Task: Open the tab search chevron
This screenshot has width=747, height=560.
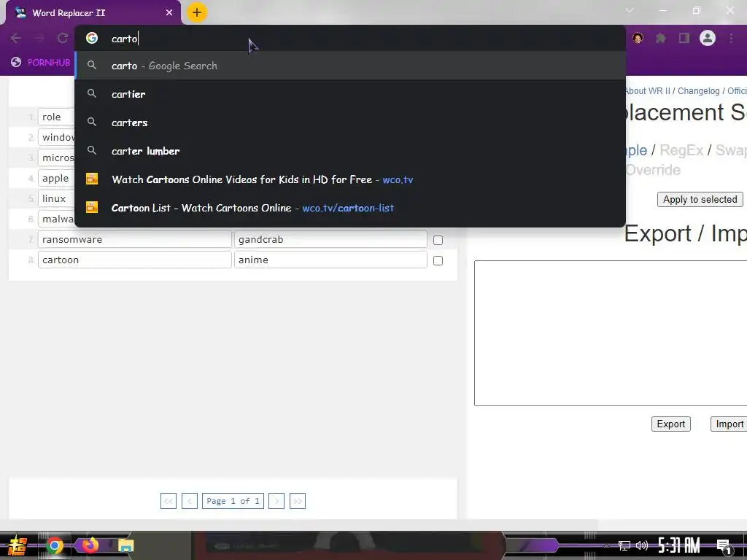Action: coord(630,10)
